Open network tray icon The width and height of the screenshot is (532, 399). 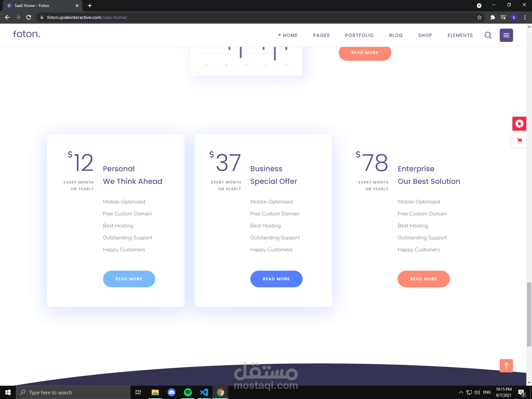tap(469, 392)
